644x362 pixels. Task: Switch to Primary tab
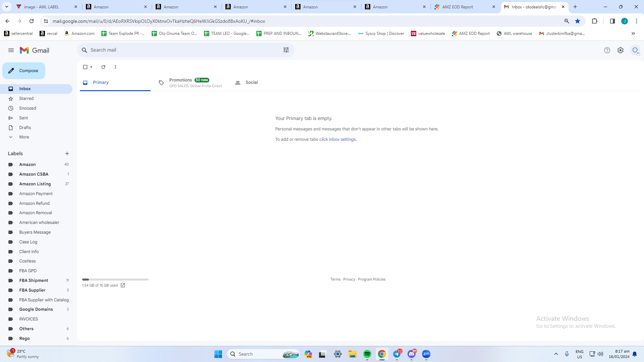[x=115, y=82]
